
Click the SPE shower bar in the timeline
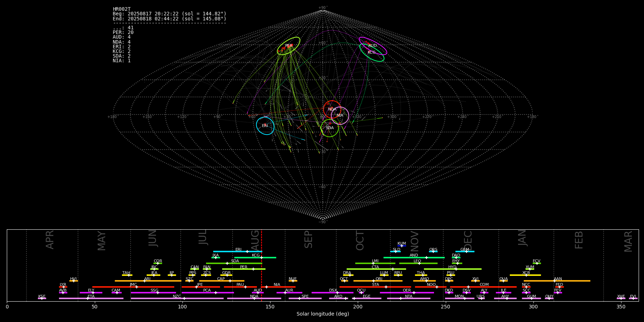click(305, 298)
